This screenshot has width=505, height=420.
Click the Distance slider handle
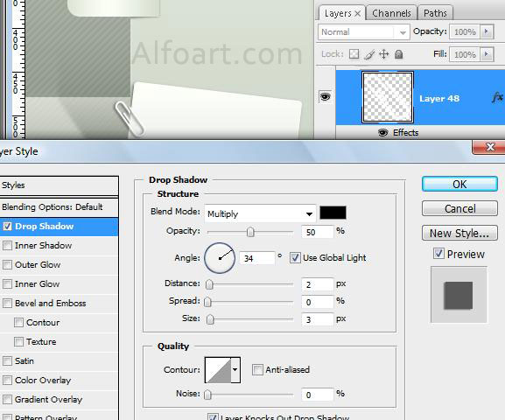click(x=209, y=284)
